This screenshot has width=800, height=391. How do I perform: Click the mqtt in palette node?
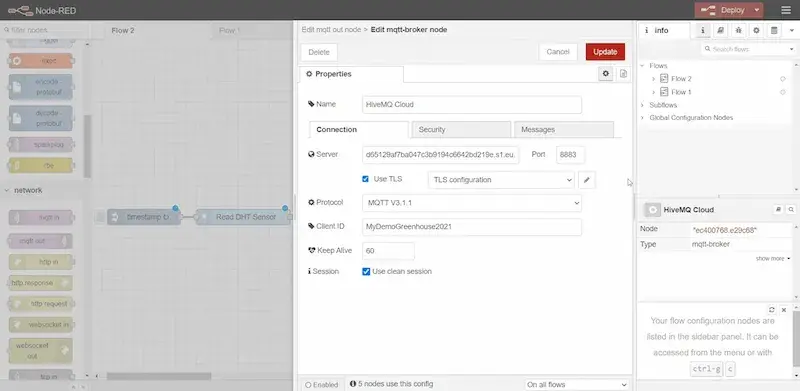[x=41, y=217]
